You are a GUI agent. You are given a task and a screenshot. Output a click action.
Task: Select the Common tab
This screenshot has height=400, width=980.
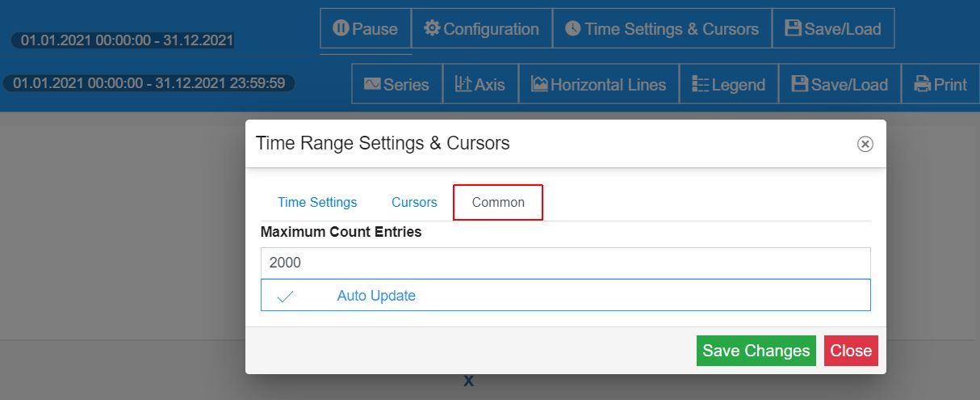pyautogui.click(x=498, y=202)
